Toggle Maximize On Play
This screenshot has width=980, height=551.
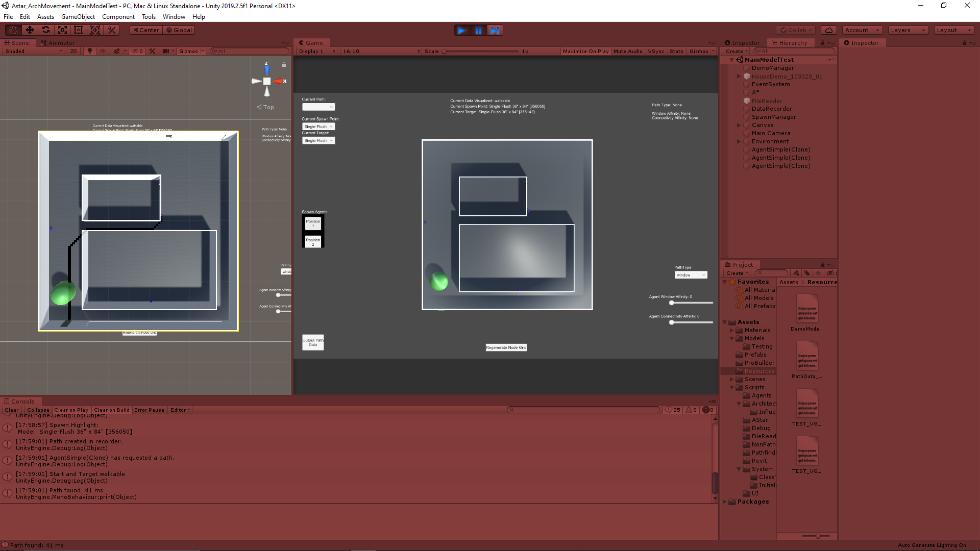[x=585, y=51]
